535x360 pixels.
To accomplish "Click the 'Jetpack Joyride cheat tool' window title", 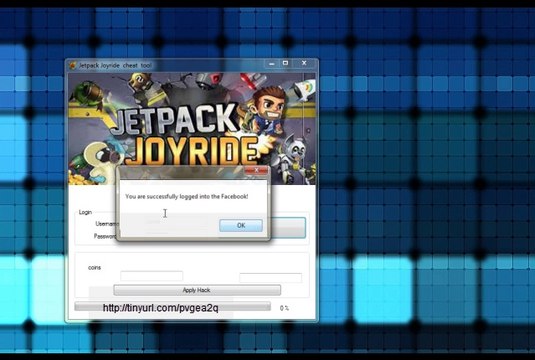I will point(115,65).
